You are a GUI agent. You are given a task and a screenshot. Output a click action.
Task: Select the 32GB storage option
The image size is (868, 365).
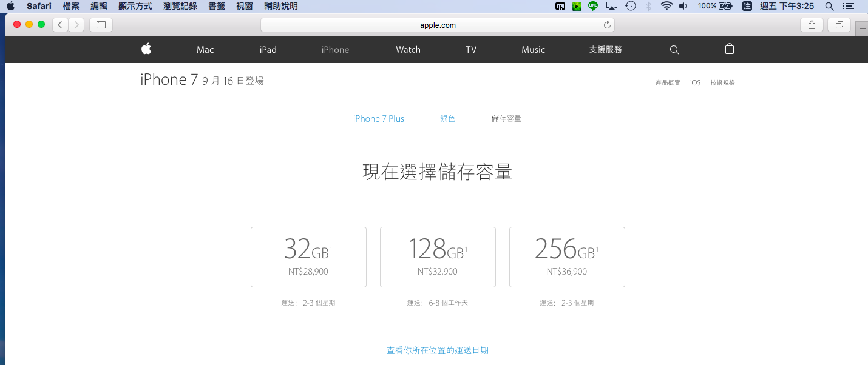(308, 256)
